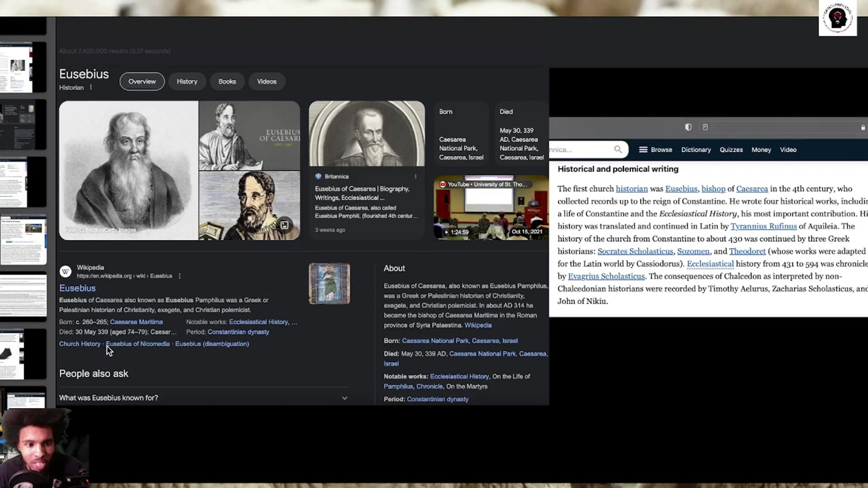Open options dots beside the Wikipedia URL
Screen dimensions: 868x488
coord(180,276)
